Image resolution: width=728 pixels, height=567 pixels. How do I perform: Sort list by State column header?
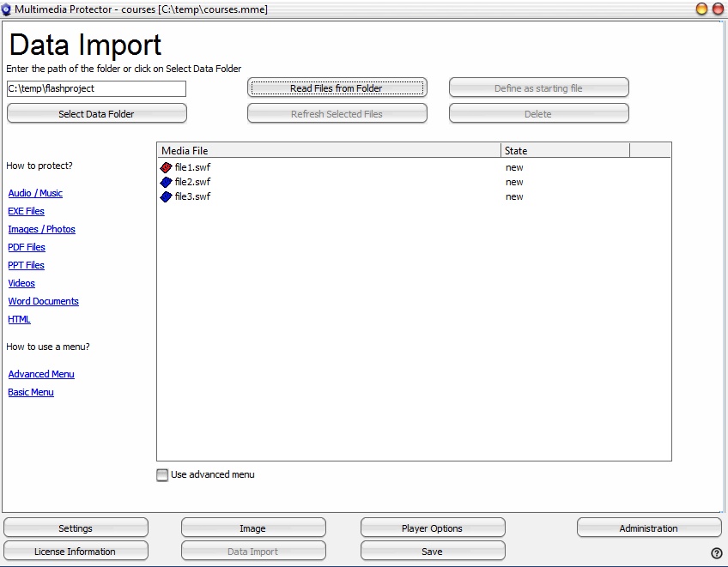click(x=565, y=151)
